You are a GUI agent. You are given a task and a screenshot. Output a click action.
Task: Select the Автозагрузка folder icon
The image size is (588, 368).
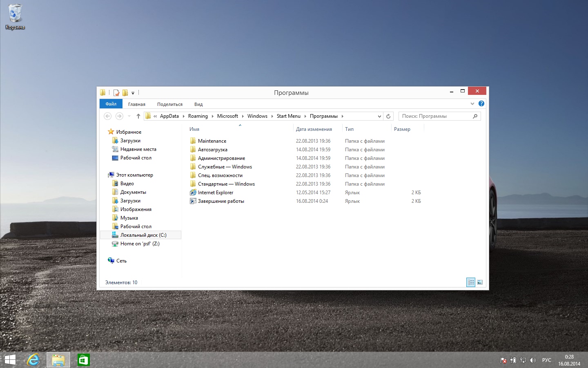(x=193, y=149)
